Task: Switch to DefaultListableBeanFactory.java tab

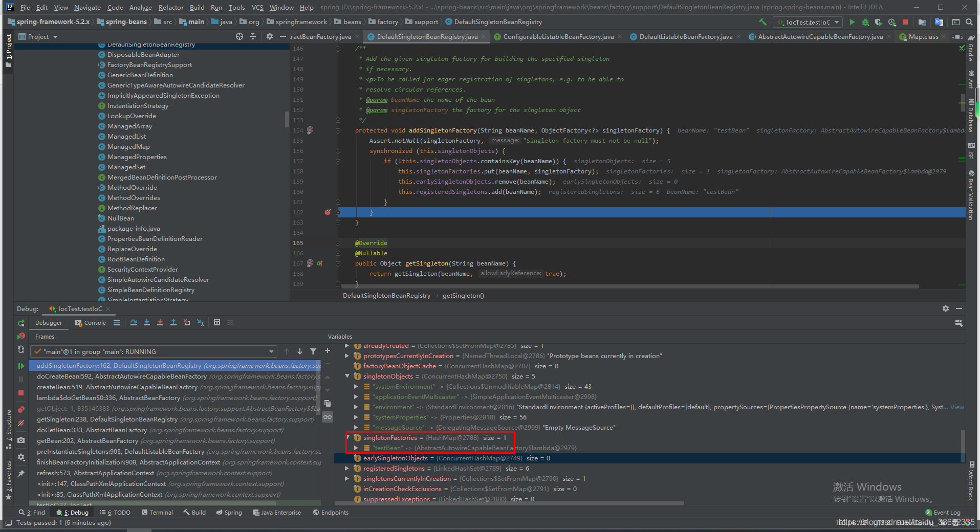Action: click(685, 36)
